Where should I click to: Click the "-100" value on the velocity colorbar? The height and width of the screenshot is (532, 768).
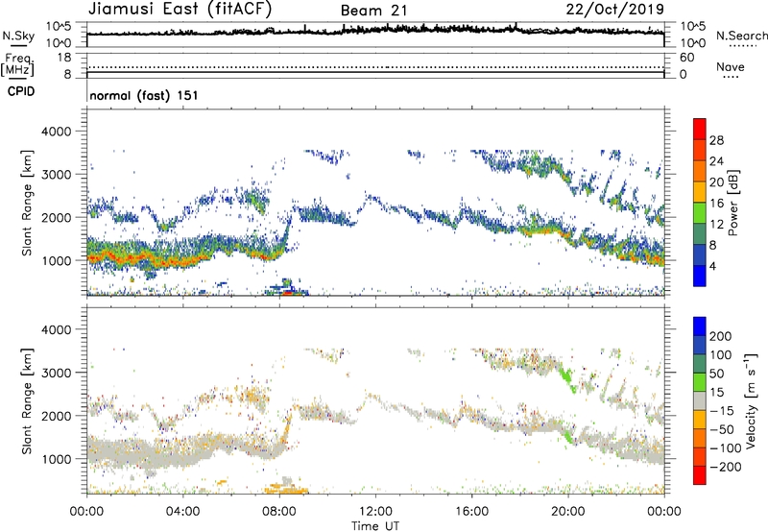(725, 448)
